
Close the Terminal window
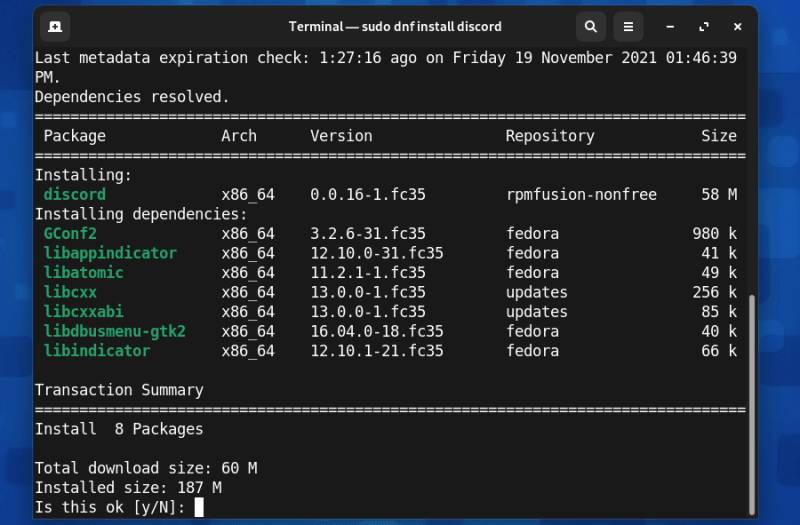(738, 26)
